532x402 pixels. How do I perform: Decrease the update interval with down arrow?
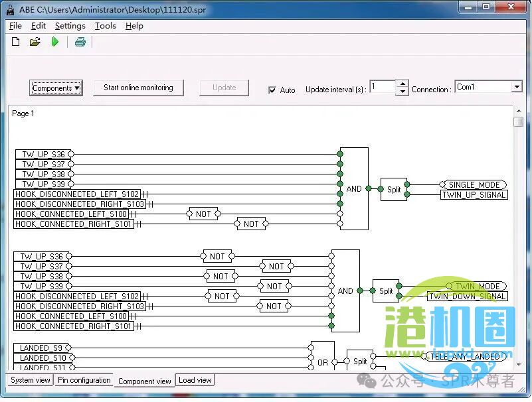tap(402, 92)
